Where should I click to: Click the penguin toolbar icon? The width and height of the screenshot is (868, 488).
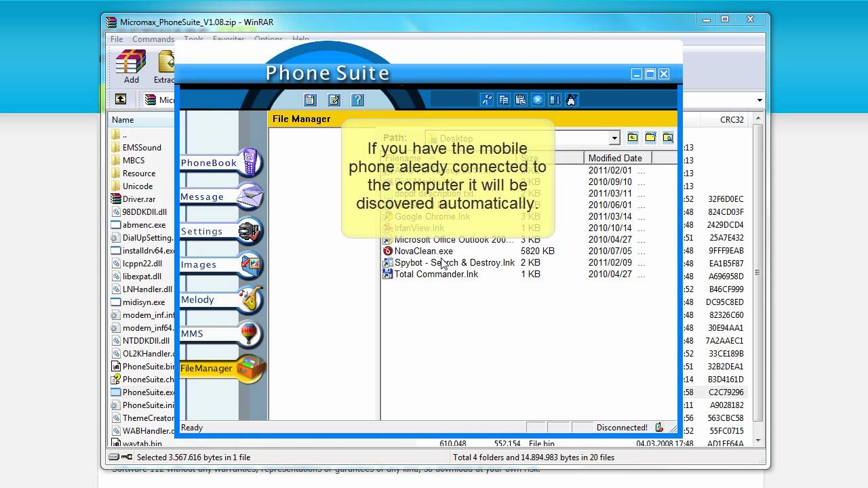pyautogui.click(x=571, y=100)
